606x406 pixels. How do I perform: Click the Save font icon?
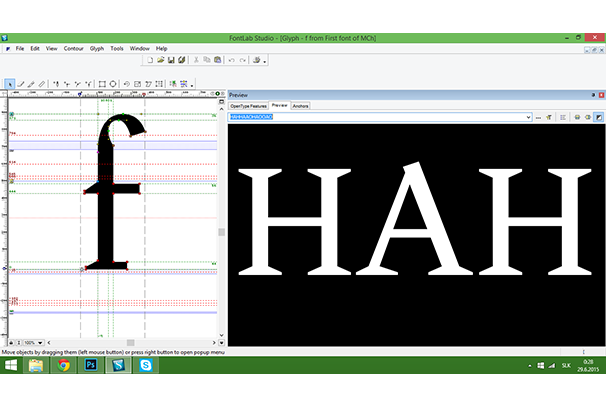[171, 60]
